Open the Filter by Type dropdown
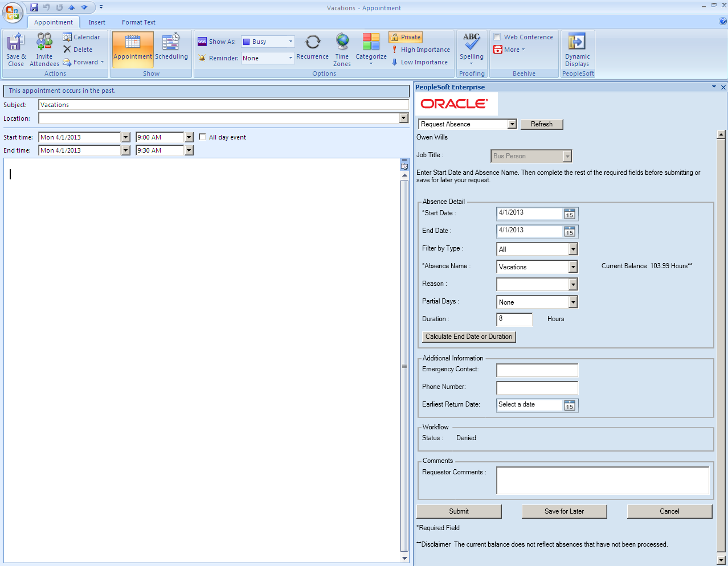The width and height of the screenshot is (728, 566). (573, 249)
